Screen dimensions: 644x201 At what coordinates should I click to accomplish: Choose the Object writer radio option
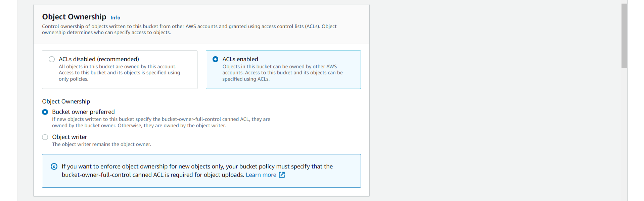pos(45,137)
